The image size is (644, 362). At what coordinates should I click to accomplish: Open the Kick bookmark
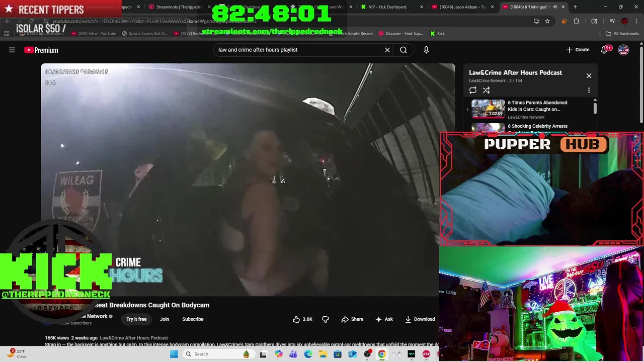point(437,33)
